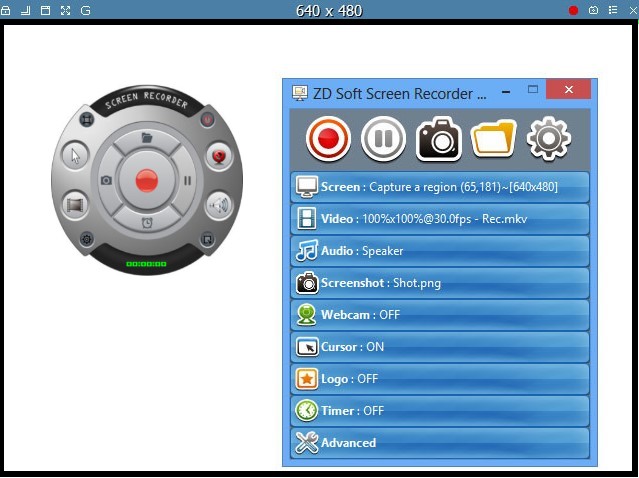The width and height of the screenshot is (639, 478).
Task: Open video filmstrip settings on circular widget
Action: [x=75, y=205]
